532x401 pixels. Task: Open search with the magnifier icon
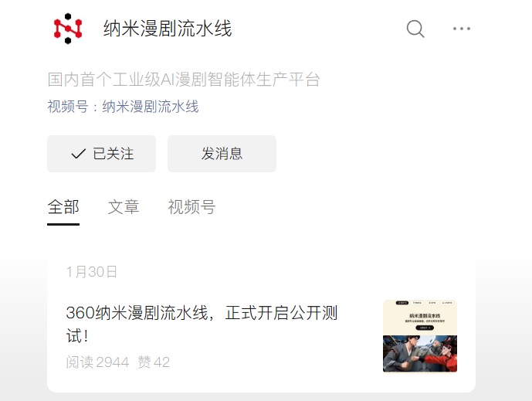point(415,29)
